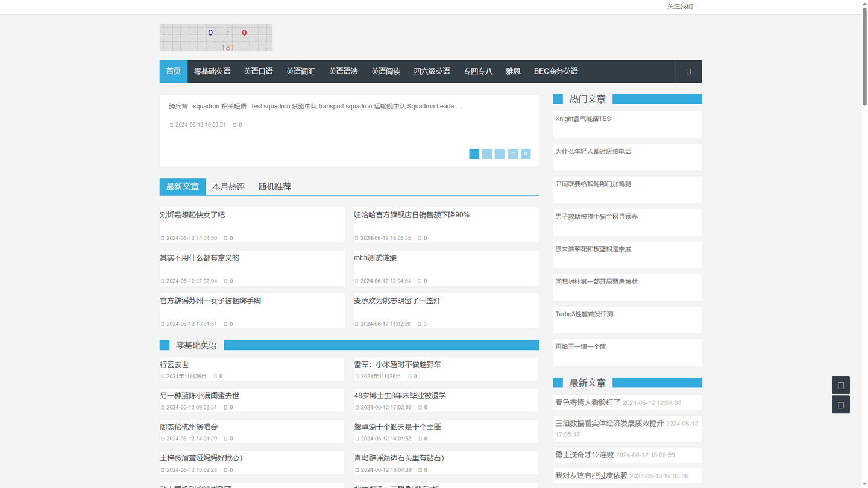Click the page vertical scrollbar thumb
The width and height of the screenshot is (868, 488).
click(864, 56)
